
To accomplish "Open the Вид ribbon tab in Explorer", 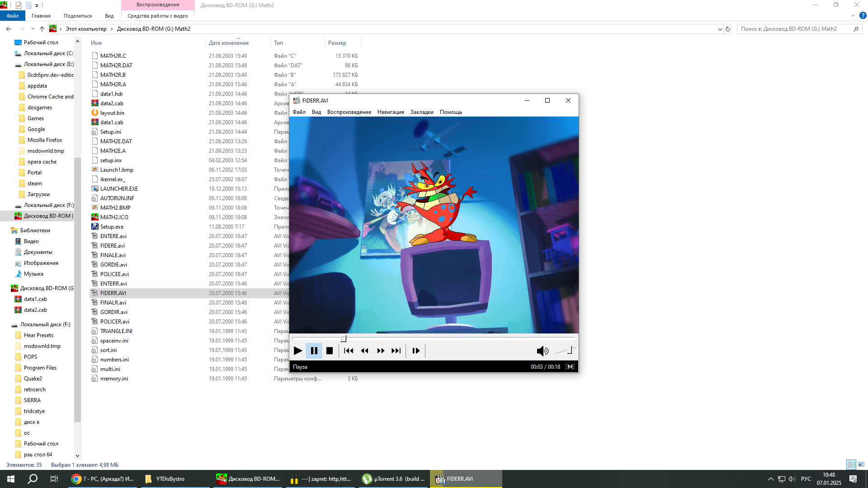I will point(109,16).
